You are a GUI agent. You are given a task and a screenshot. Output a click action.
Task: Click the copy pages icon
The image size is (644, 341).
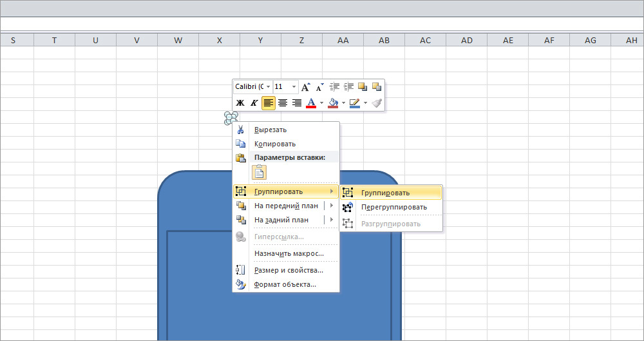[x=241, y=144]
